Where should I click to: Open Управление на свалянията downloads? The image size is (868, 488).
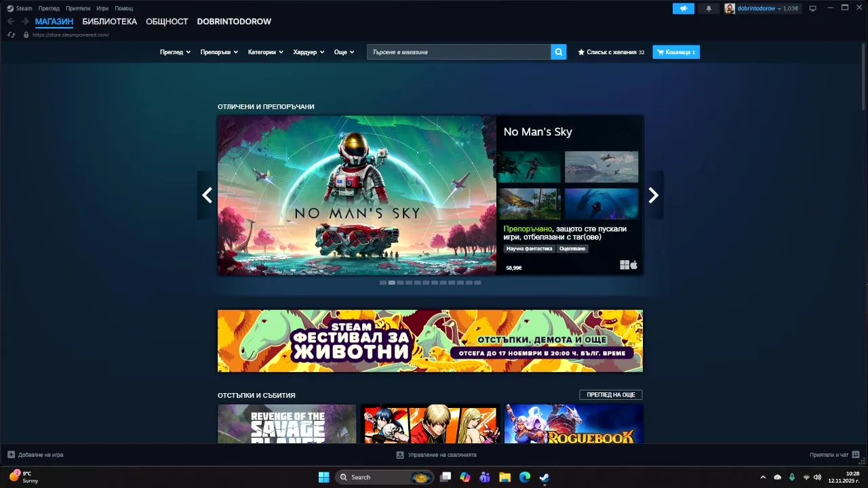437,455
